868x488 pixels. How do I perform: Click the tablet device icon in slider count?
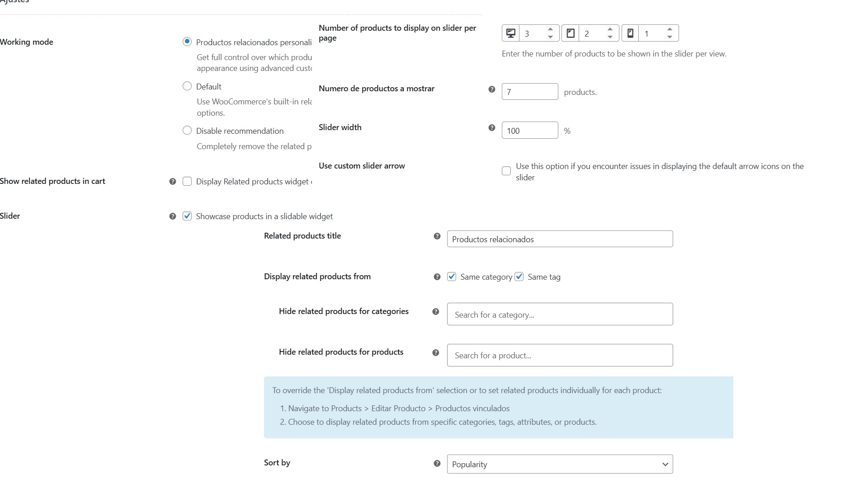[571, 33]
